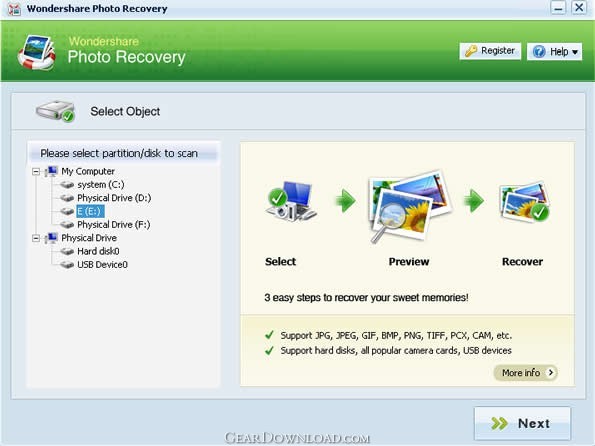
Task: Click the Recover step photos icon
Action: [x=524, y=202]
